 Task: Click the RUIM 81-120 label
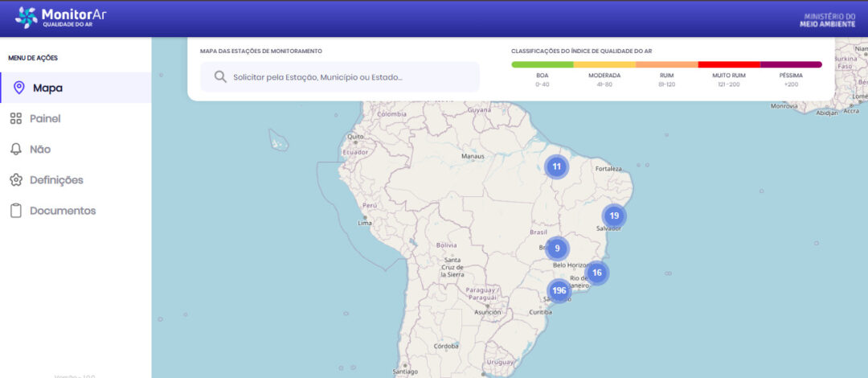pyautogui.click(x=667, y=80)
